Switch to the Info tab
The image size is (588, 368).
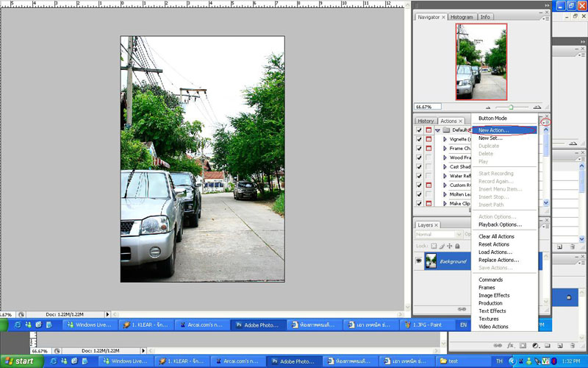(x=485, y=17)
